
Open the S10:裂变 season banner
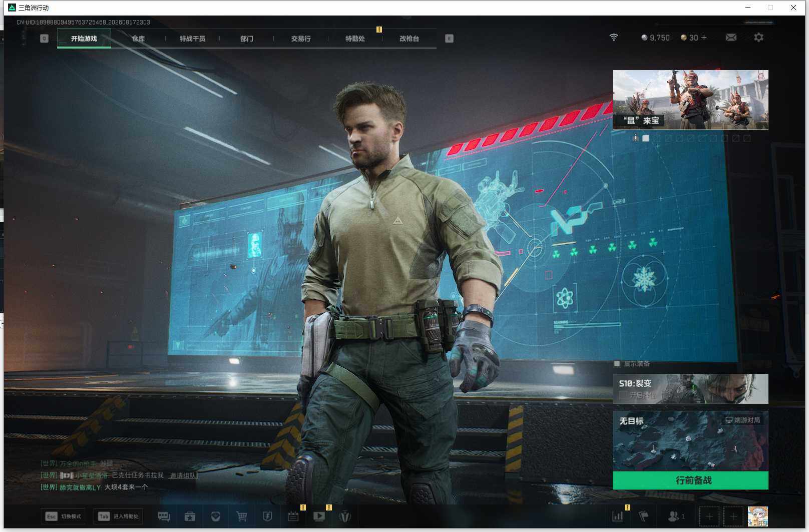690,389
